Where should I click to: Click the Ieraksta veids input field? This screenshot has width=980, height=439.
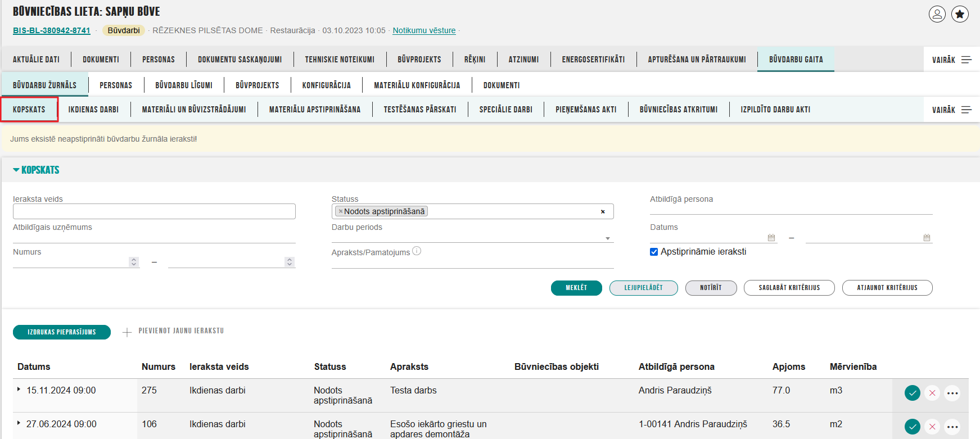coord(154,211)
